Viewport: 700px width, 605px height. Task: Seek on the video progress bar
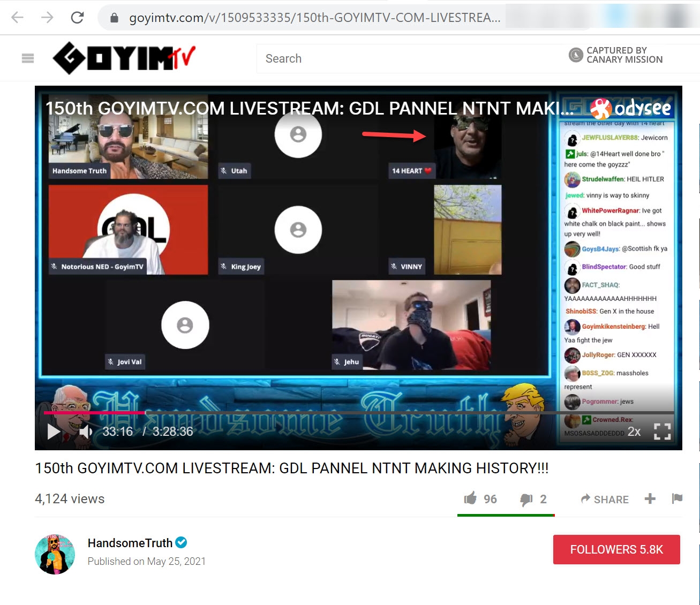pyautogui.click(x=321, y=413)
